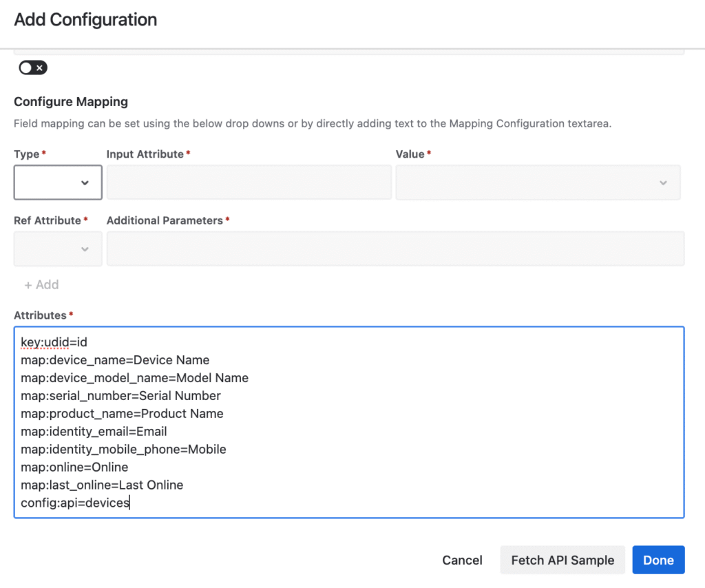Click the config:api=devices line
Image resolution: width=705 pixels, height=588 pixels.
[75, 503]
